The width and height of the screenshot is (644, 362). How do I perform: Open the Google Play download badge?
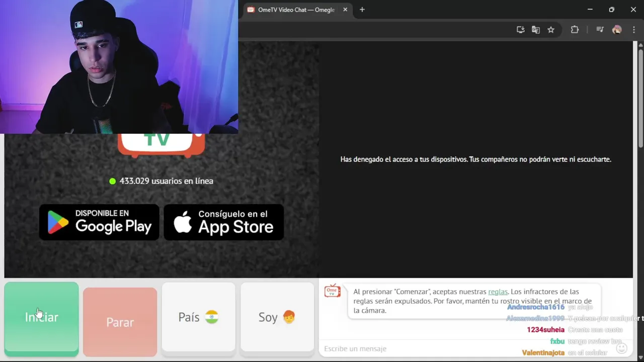99,222
